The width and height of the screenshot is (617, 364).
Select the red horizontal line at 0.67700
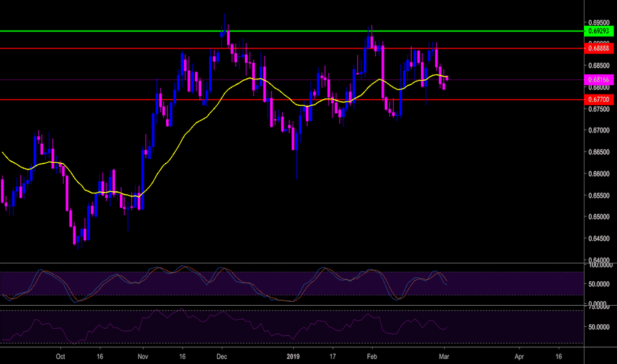pos(292,99)
